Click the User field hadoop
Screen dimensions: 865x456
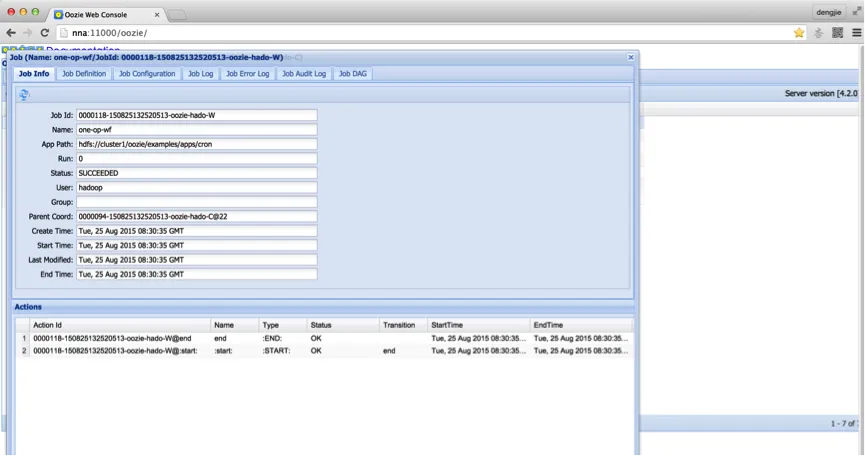pos(196,187)
